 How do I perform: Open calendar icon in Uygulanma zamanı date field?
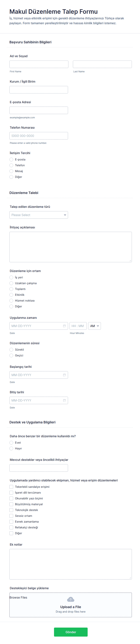pos(64,326)
